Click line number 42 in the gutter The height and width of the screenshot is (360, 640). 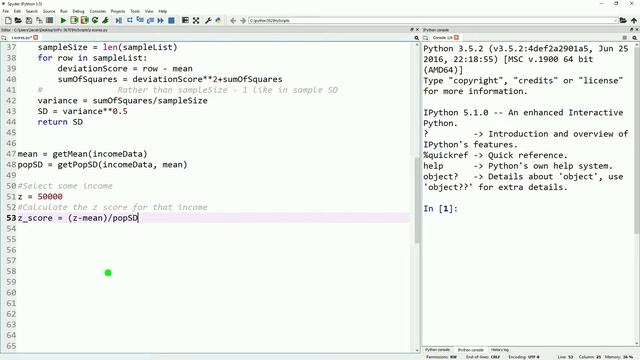[x=11, y=100]
